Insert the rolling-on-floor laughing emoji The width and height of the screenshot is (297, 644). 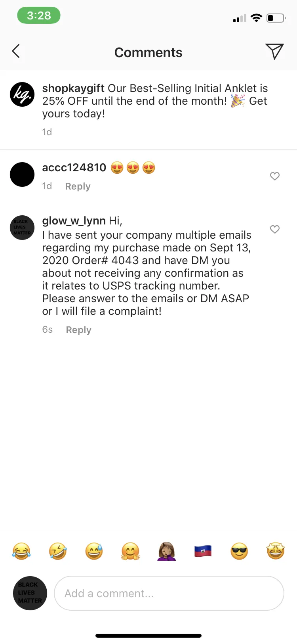58,551
